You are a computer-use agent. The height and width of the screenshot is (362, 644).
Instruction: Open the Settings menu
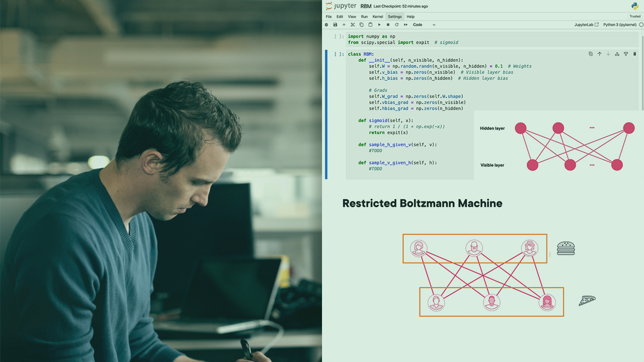(394, 16)
